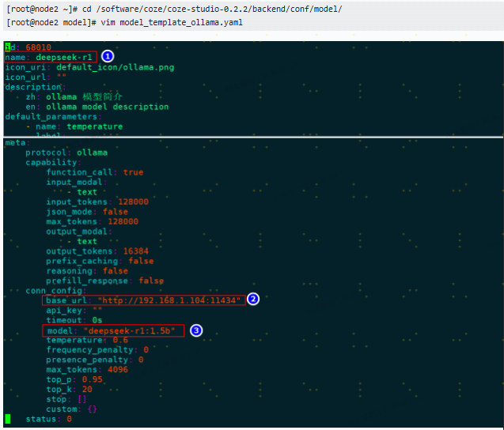Click prefill_response: false line
Viewport: 504px width, 430px height.
105,281
